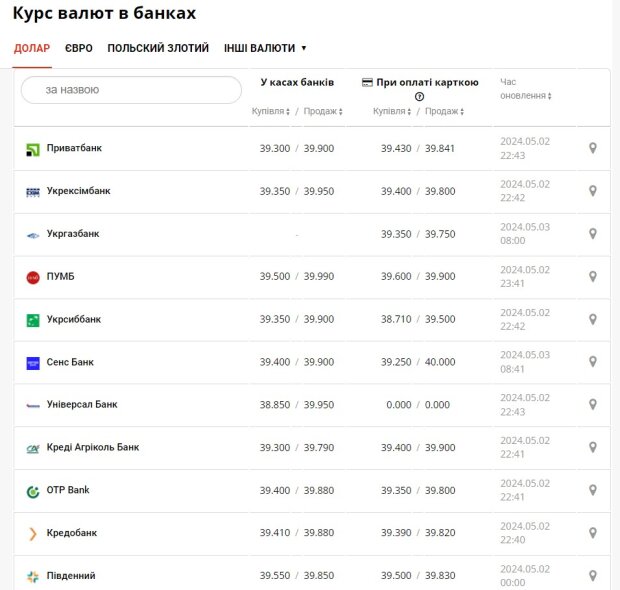620x590 pixels.
Task: Click the OTP Bank logo icon
Action: [x=33, y=491]
